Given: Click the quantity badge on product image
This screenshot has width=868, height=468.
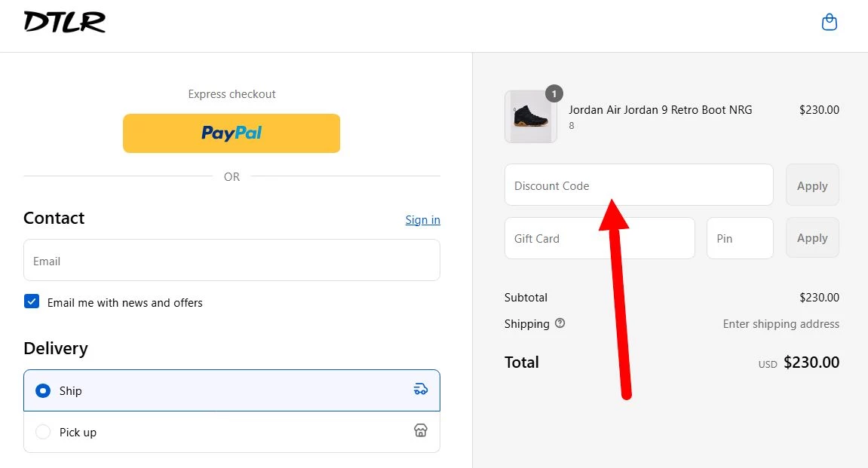Looking at the screenshot, I should [554, 93].
